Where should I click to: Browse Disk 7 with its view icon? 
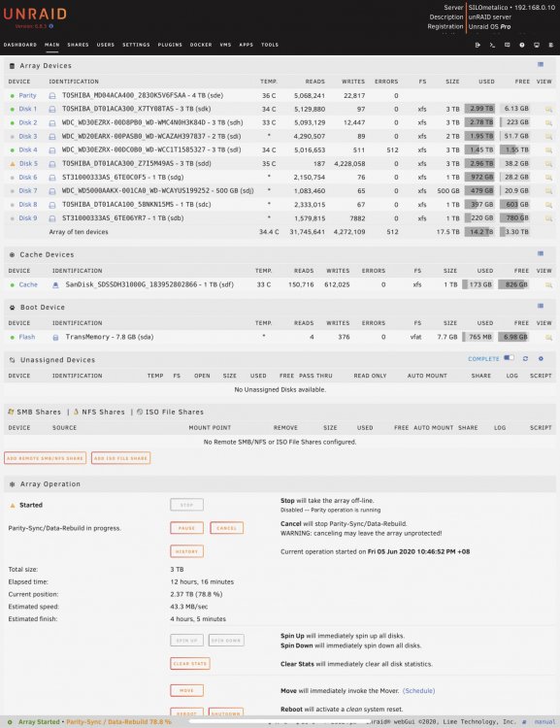pyautogui.click(x=548, y=191)
